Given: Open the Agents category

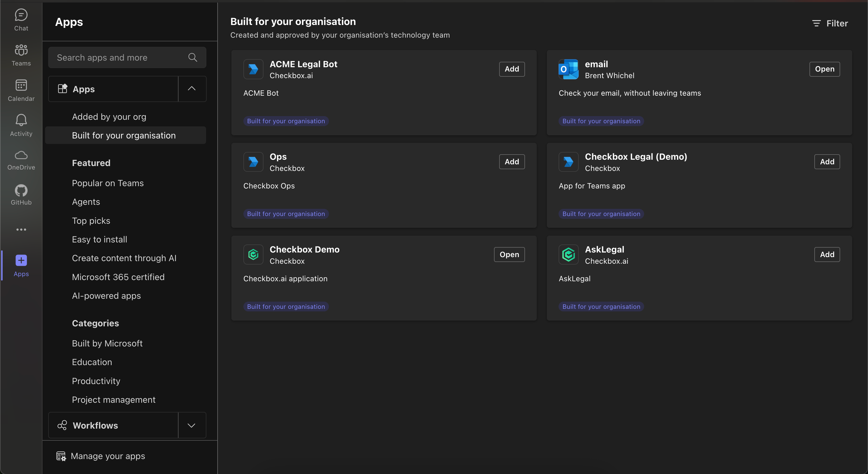Looking at the screenshot, I should [86, 202].
